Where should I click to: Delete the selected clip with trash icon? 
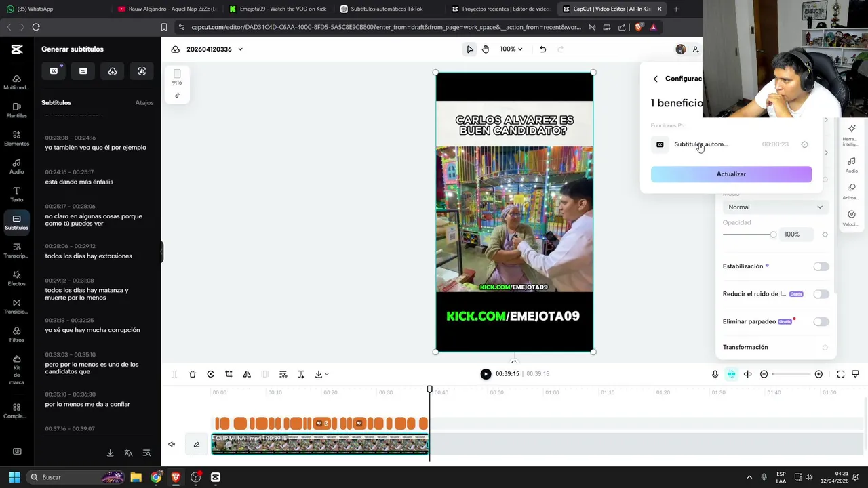193,374
